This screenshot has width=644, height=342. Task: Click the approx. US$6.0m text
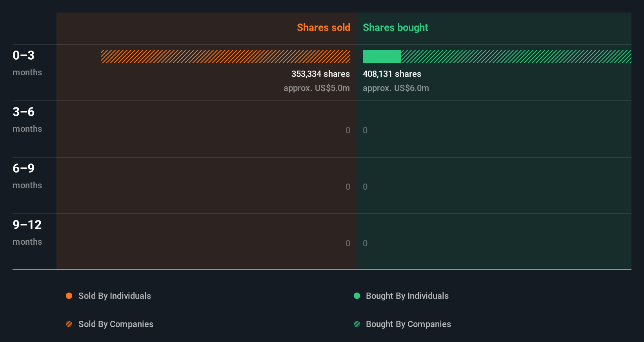(x=396, y=88)
